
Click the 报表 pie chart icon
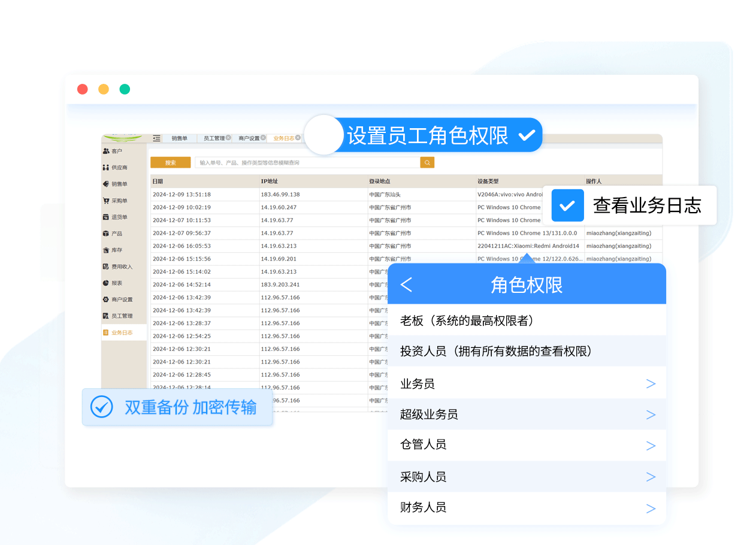[x=106, y=283]
